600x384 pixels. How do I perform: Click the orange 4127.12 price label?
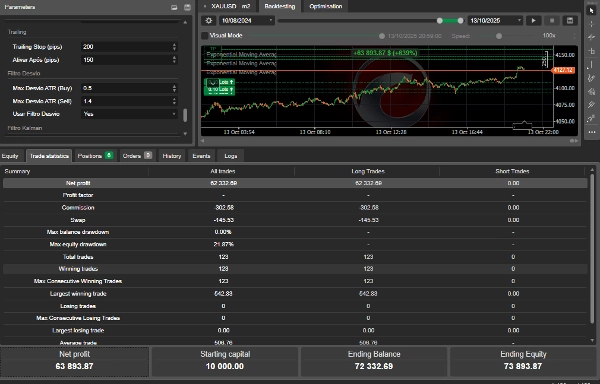563,70
